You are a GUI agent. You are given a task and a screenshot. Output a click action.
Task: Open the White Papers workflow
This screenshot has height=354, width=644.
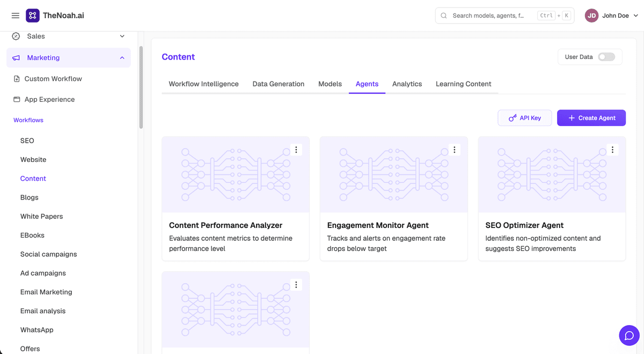pyautogui.click(x=41, y=216)
